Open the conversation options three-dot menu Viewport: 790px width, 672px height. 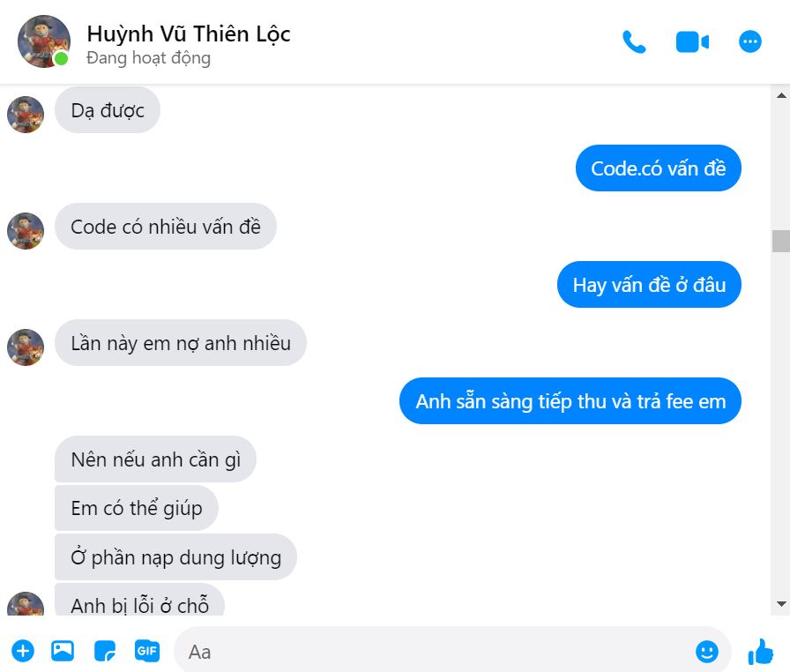point(750,41)
